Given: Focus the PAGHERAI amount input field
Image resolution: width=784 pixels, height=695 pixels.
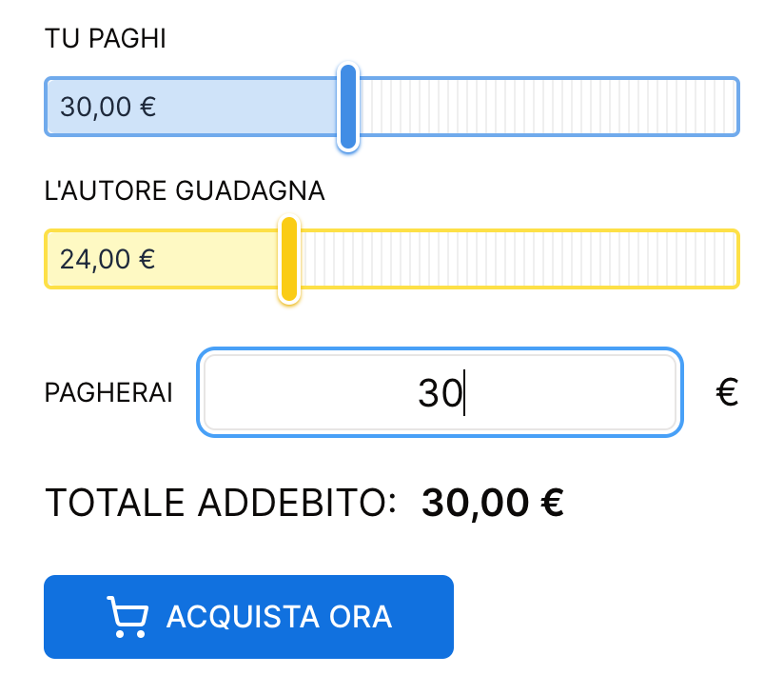Looking at the screenshot, I should tap(440, 393).
